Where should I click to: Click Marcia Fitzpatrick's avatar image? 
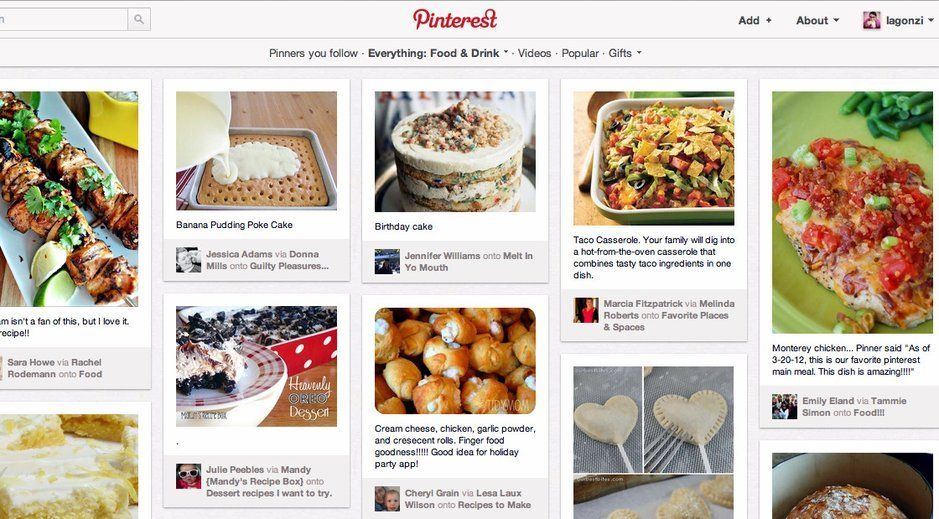tap(586, 310)
